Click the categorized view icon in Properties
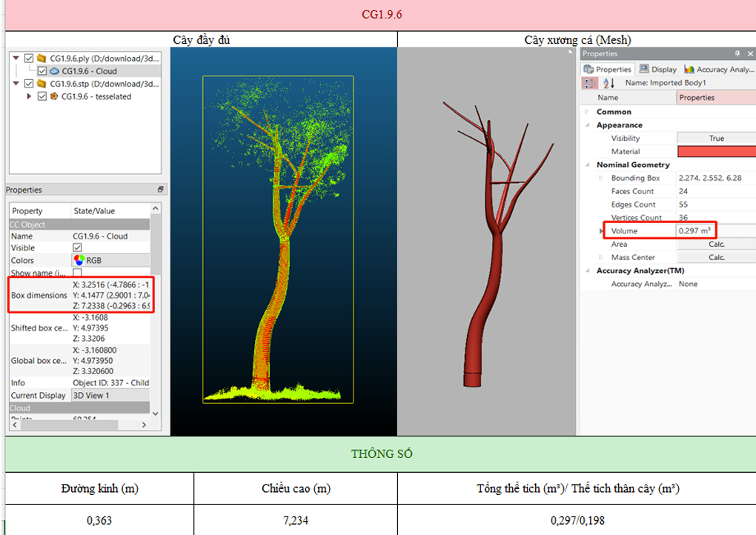 click(590, 83)
